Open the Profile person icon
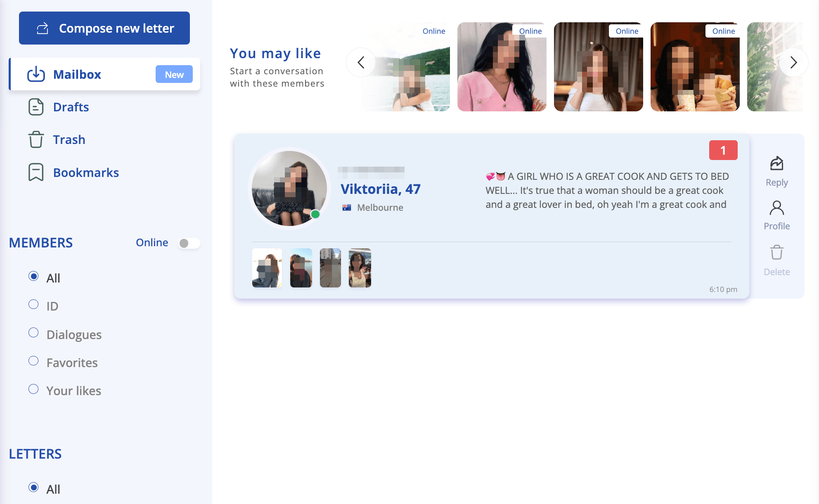 pyautogui.click(x=776, y=208)
